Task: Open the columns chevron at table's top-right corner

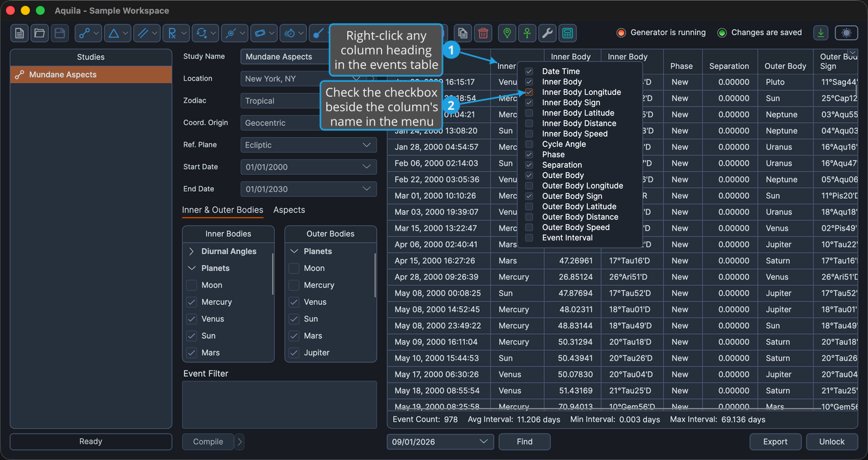Action: point(852,54)
